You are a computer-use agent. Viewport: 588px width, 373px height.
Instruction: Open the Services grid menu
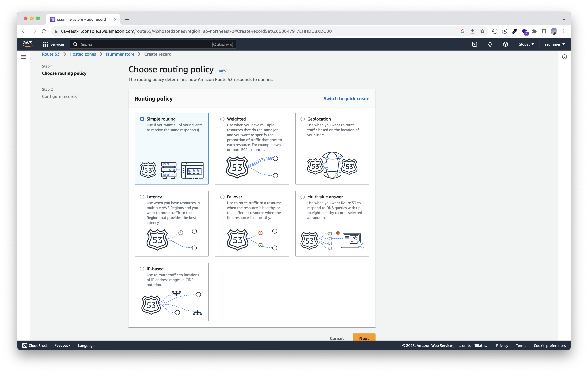point(54,44)
